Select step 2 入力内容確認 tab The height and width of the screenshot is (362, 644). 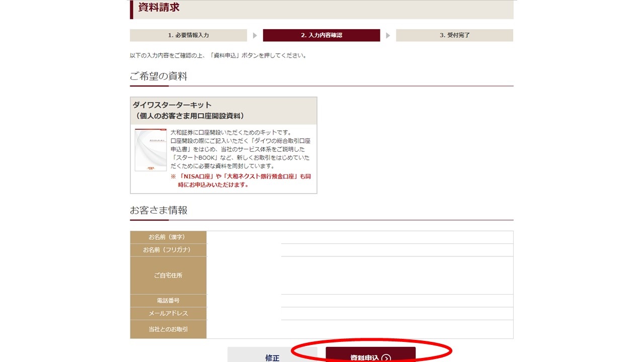pyautogui.click(x=321, y=35)
